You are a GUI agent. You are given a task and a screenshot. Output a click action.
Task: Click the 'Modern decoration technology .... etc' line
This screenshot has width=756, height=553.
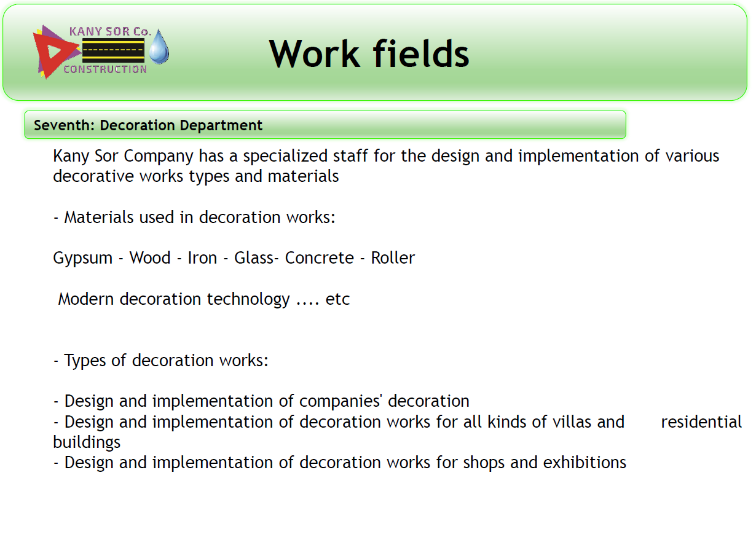pos(203,299)
